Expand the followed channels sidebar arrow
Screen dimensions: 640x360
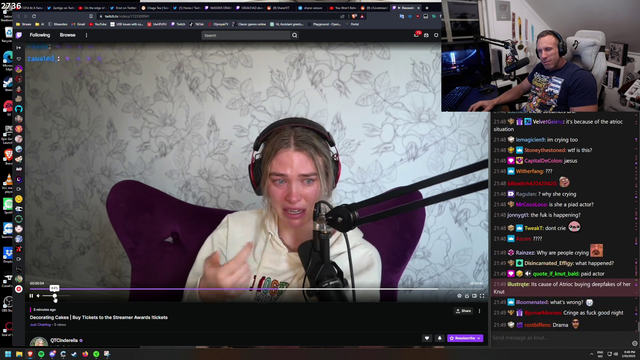(18, 48)
